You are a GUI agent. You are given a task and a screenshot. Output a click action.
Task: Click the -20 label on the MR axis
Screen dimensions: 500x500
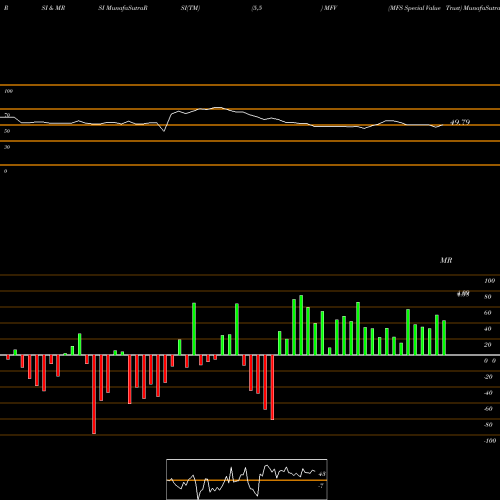[x=488, y=377]
